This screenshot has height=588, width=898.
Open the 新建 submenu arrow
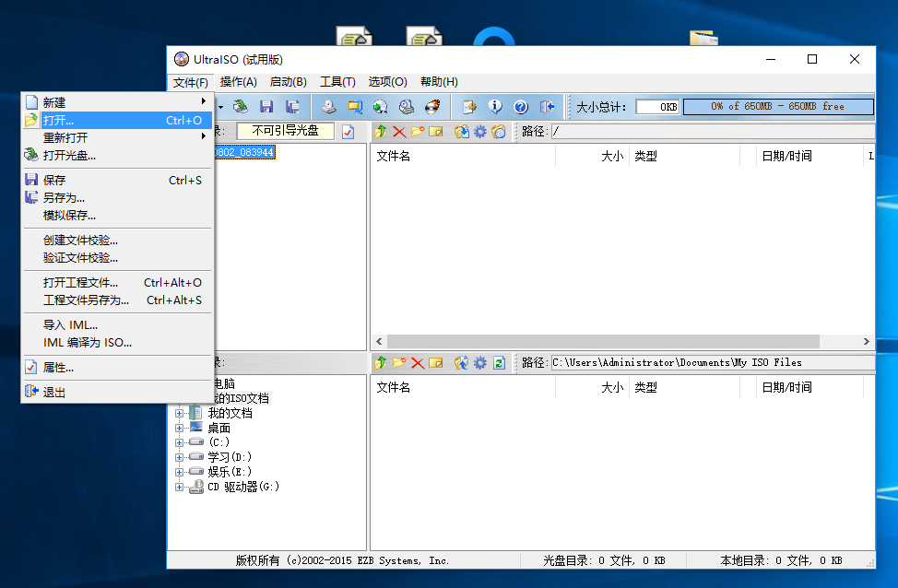click(204, 101)
